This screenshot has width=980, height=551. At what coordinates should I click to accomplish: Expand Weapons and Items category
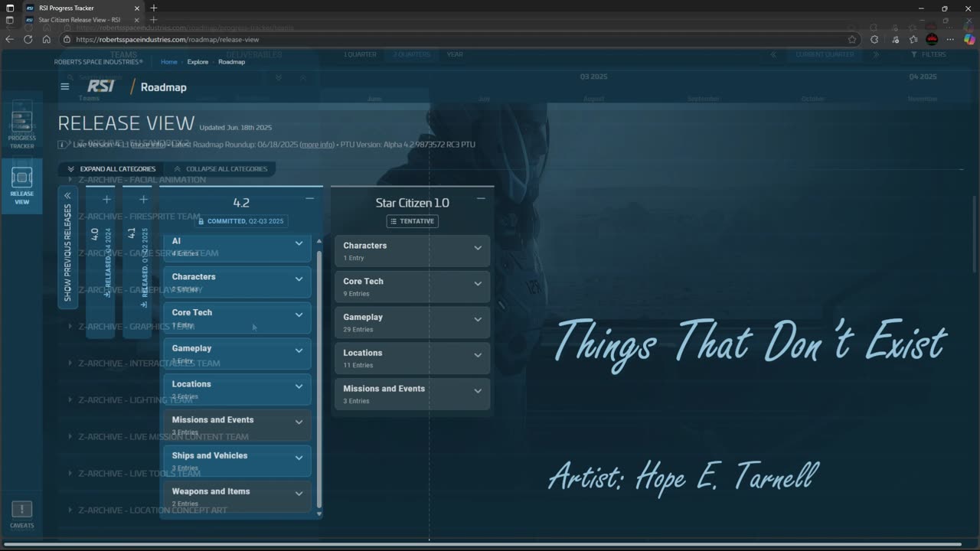tap(237, 497)
